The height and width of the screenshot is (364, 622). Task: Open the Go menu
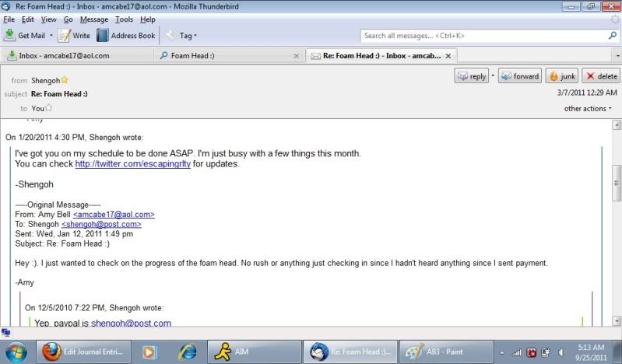pyautogui.click(x=69, y=19)
